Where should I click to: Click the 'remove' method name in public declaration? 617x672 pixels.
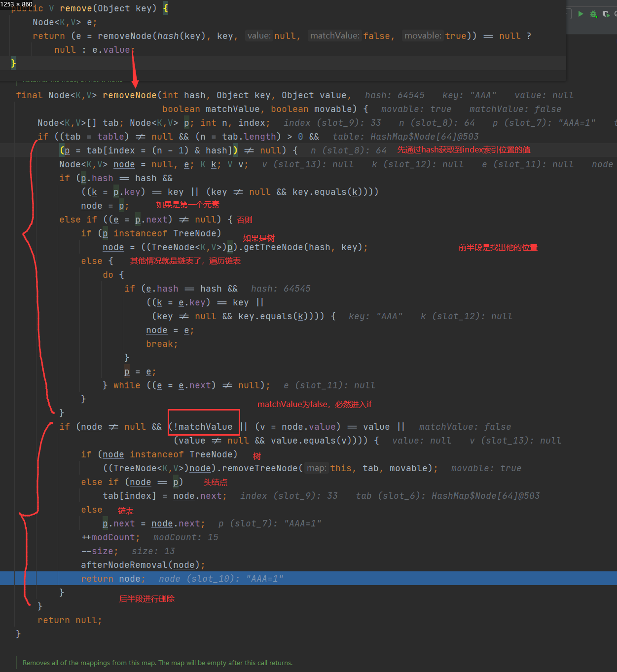76,8
